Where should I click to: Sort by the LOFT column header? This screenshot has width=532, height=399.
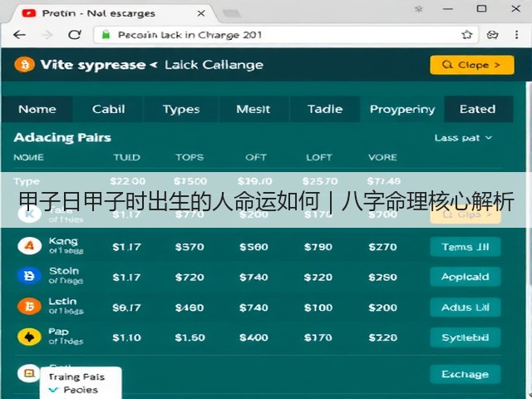[319, 157]
